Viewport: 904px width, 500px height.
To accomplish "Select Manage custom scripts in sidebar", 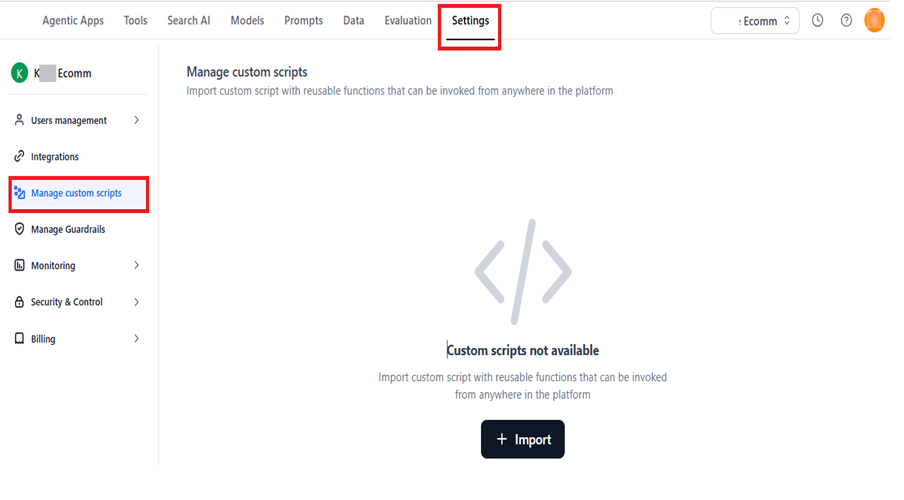I will (x=76, y=193).
